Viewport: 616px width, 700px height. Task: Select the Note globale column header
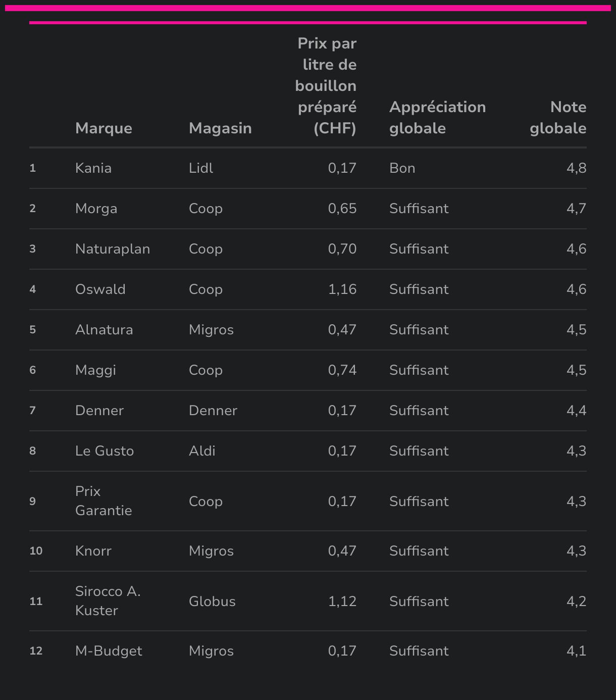point(558,118)
